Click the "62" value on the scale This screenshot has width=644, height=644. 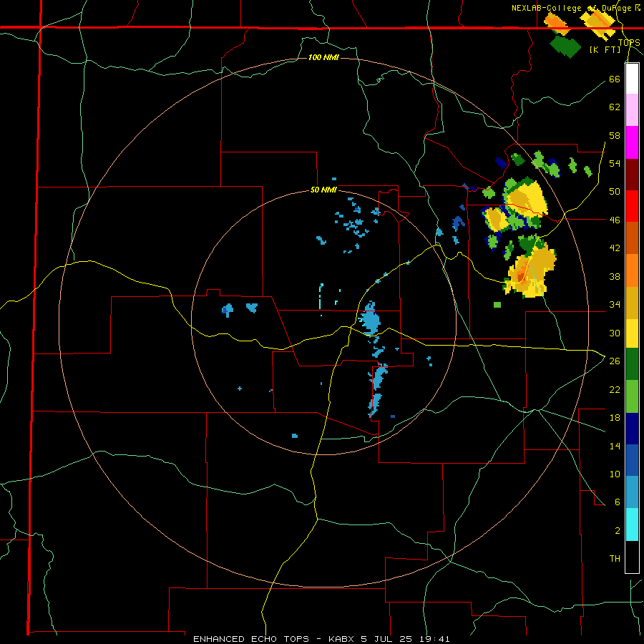(x=615, y=107)
